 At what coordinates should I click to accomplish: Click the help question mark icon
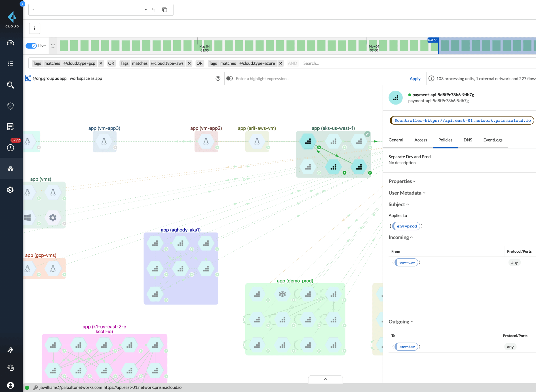tap(218, 78)
